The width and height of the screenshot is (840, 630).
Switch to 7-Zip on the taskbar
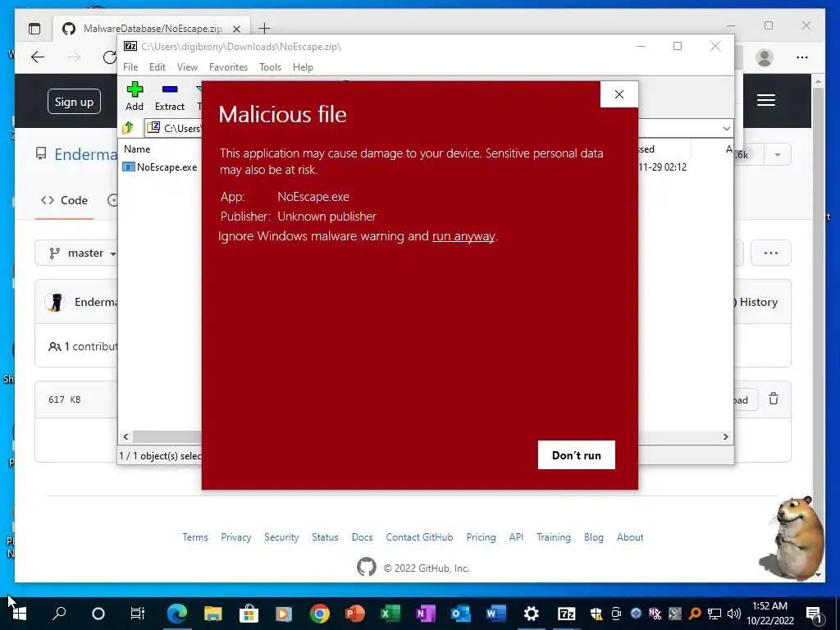(566, 614)
